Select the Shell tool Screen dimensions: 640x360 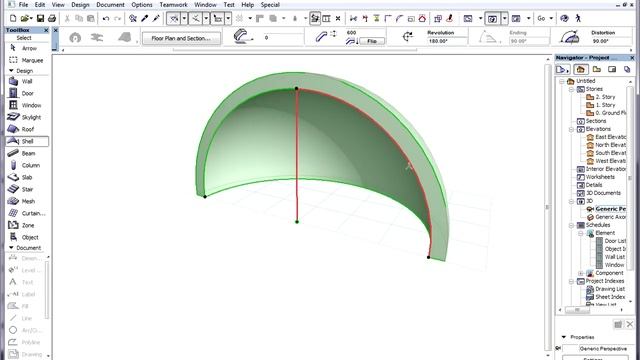[27, 141]
